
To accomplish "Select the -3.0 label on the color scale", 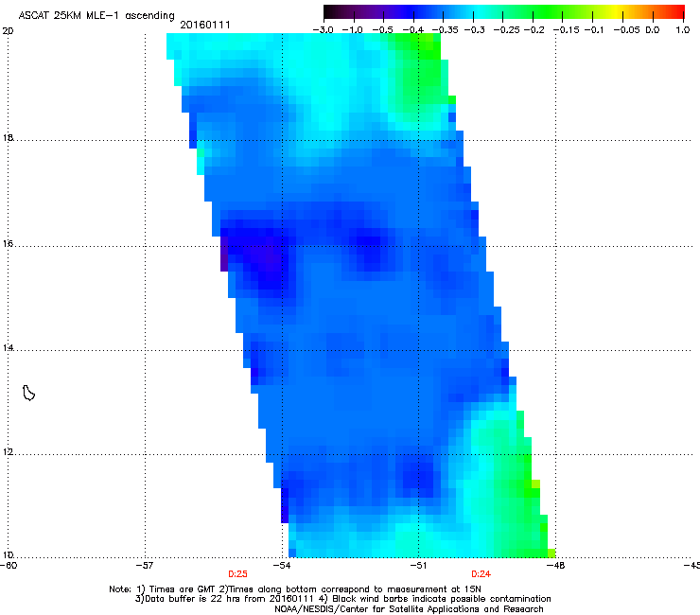I will pyautogui.click(x=324, y=30).
